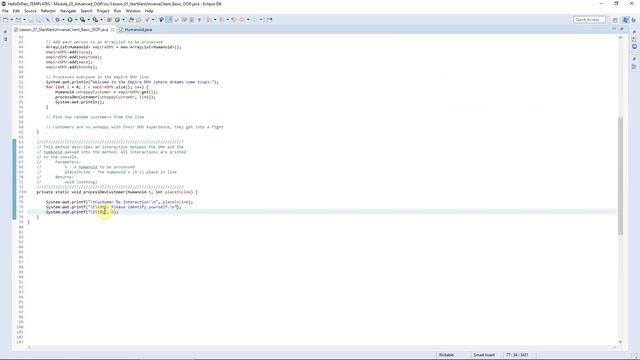Open the Coverage dropdown arrow
The image size is (640, 360).
tap(89, 20)
